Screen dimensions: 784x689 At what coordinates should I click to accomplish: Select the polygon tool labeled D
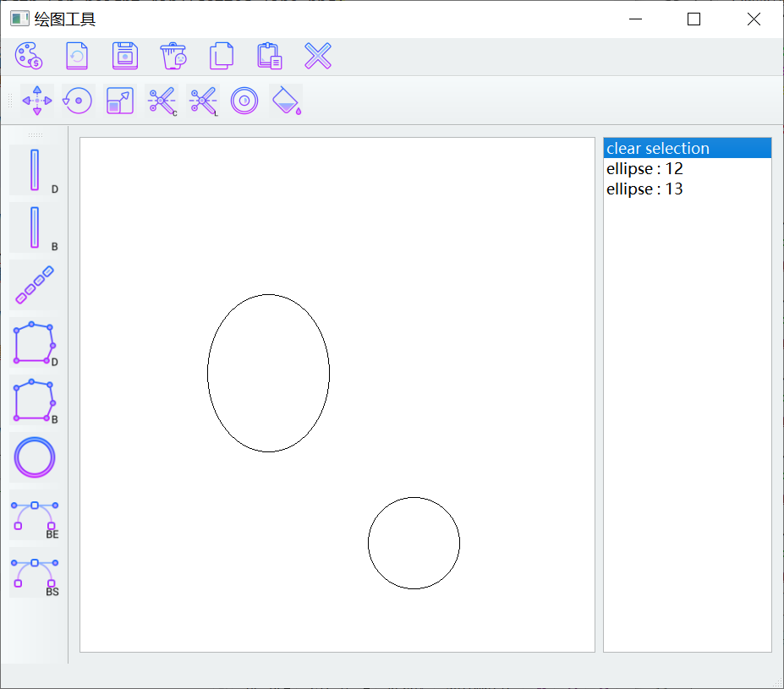[35, 342]
